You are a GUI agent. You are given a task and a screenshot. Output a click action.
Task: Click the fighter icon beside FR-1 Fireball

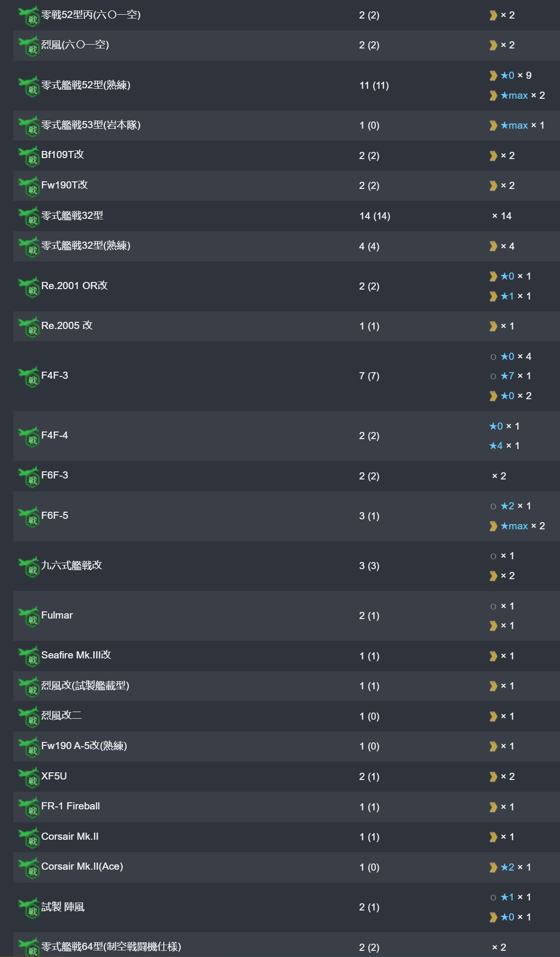29,808
